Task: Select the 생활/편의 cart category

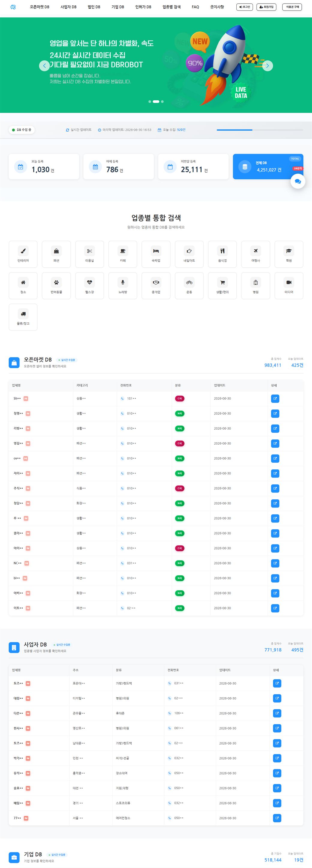Action: point(223,285)
